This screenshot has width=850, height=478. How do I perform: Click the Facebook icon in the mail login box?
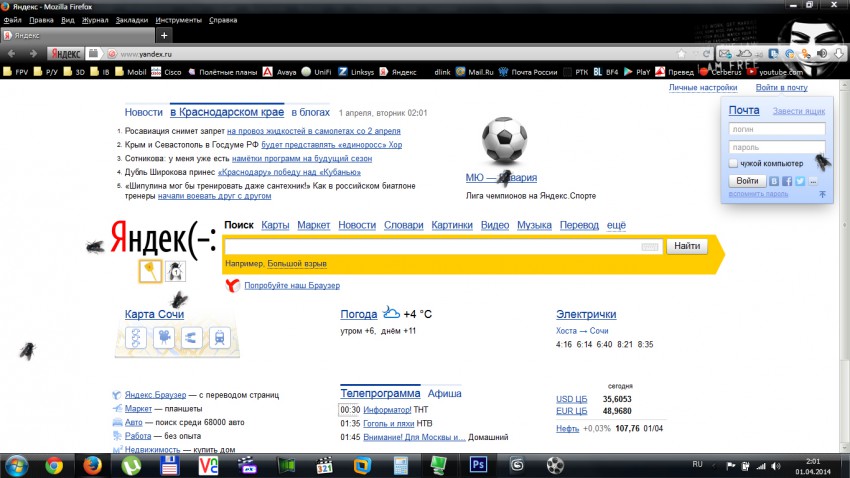(x=787, y=181)
